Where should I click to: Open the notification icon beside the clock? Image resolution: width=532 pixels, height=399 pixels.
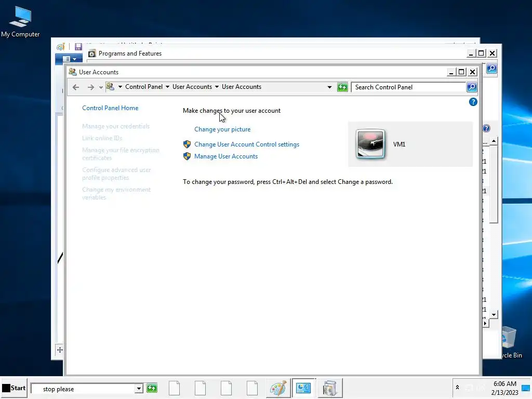click(526, 388)
